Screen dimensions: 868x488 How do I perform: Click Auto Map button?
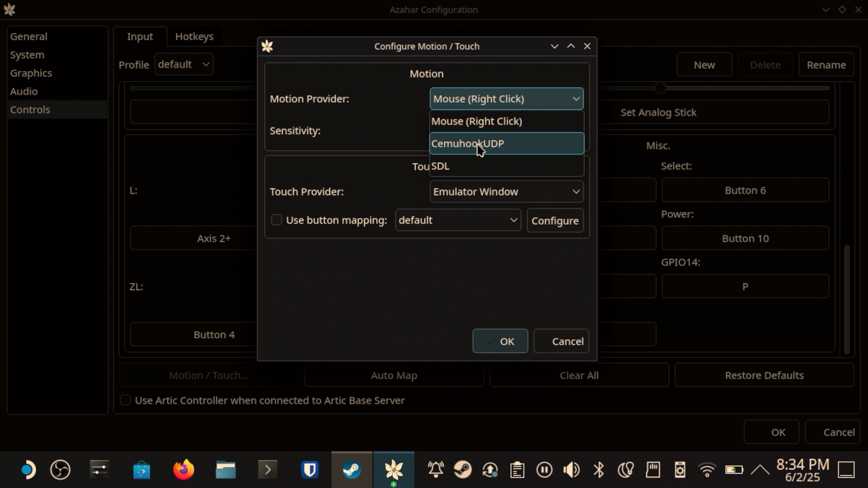click(x=394, y=375)
